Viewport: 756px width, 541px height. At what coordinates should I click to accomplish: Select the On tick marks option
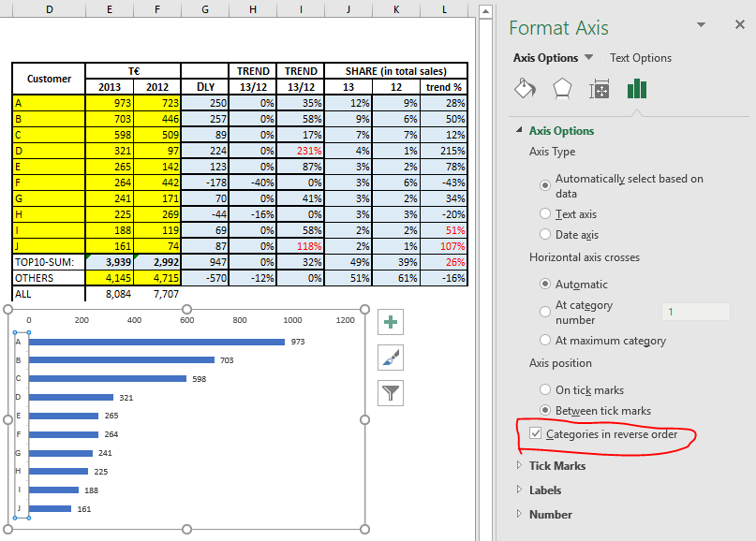[545, 389]
